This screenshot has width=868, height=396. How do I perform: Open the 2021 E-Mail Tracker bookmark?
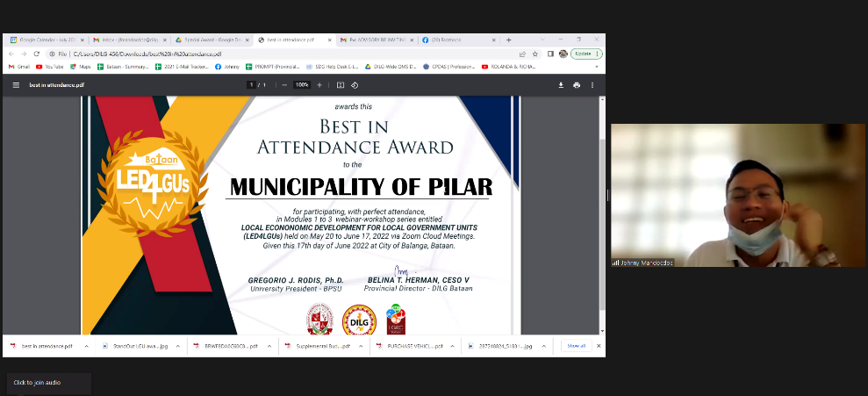pos(183,67)
